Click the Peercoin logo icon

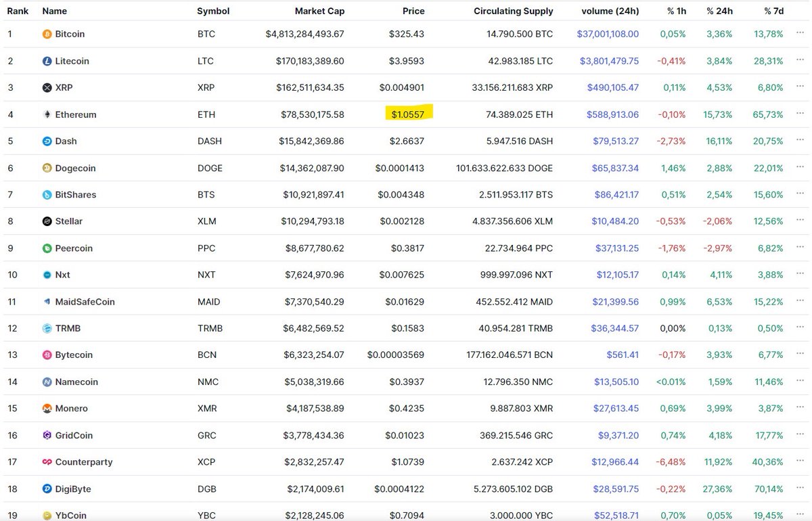[47, 248]
